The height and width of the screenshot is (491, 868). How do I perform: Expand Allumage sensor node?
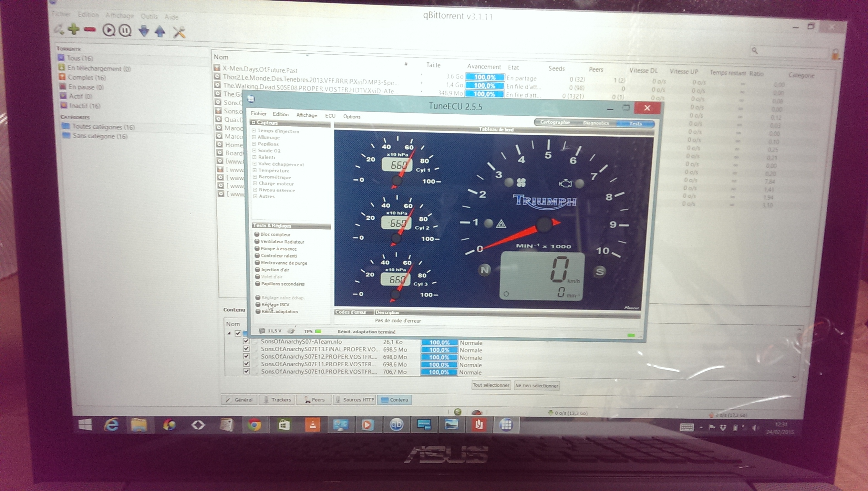(x=254, y=137)
